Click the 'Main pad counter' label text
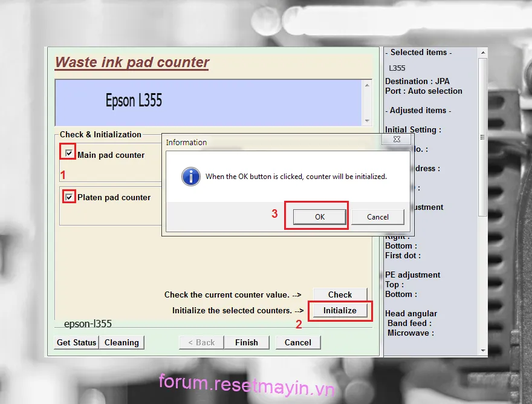Screen dimensions: 532x404 (x=111, y=155)
